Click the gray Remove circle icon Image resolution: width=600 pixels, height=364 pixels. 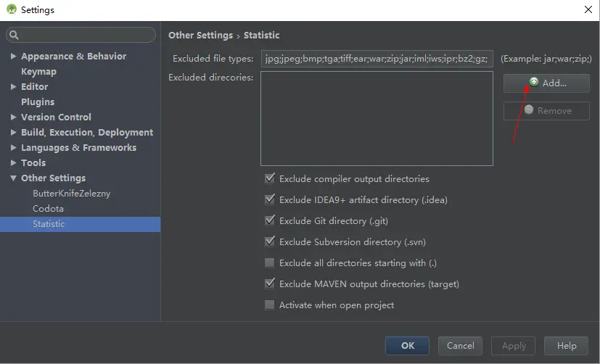click(529, 109)
